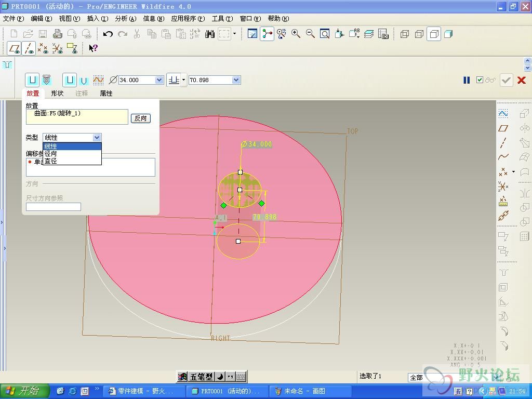Toggle datum point display
This screenshot has height=399, width=532.
click(43, 48)
